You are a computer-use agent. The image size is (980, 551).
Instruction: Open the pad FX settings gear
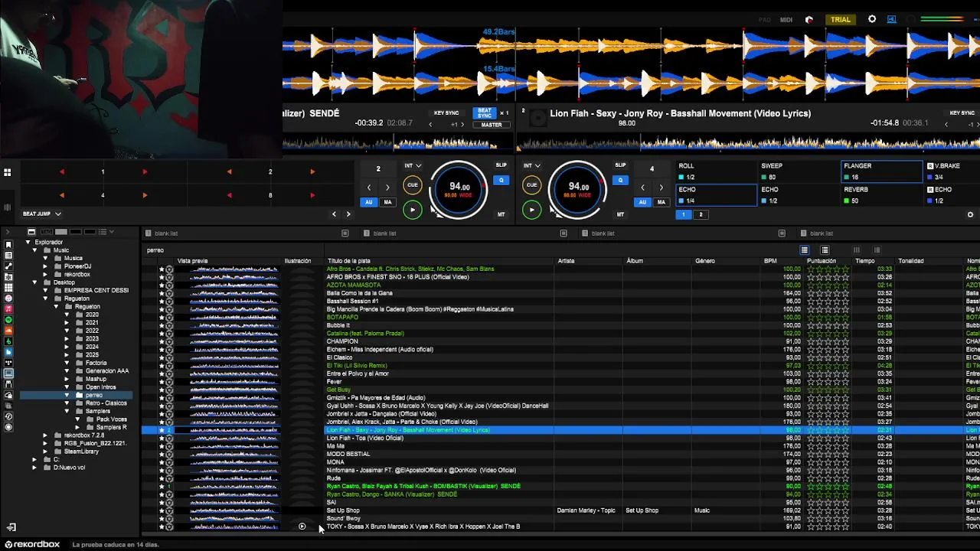coord(971,215)
